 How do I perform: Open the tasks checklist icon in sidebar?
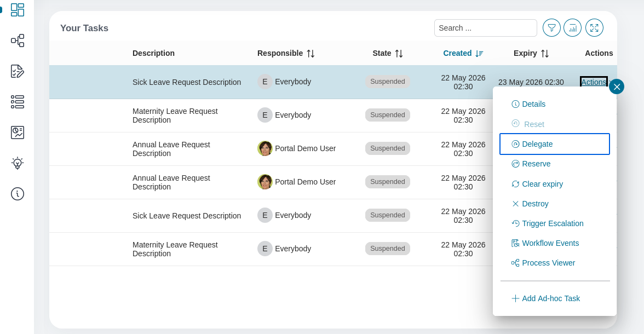[18, 71]
